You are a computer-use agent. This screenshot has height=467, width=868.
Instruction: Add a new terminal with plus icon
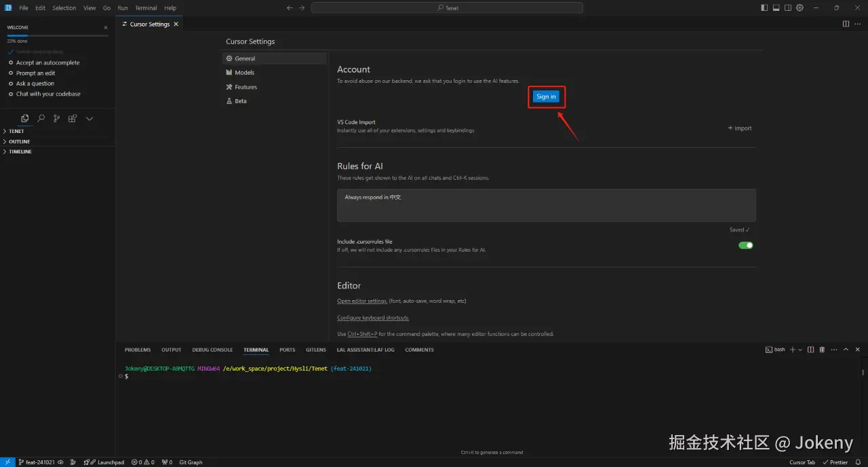coord(793,350)
